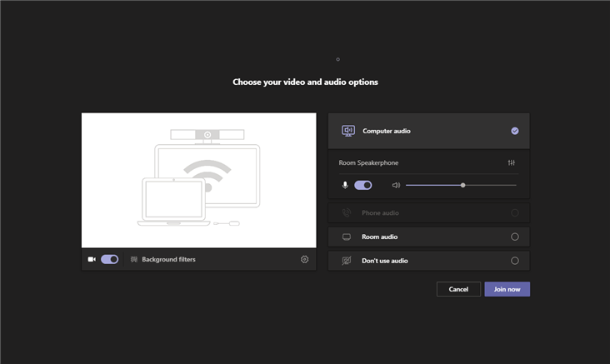
Task: Click the speaker volume slider handle
Action: [x=462, y=185]
